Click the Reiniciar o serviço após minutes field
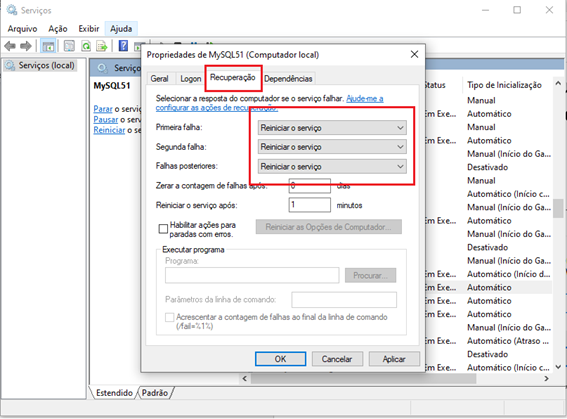This screenshot has height=419, width=567. pos(310,205)
